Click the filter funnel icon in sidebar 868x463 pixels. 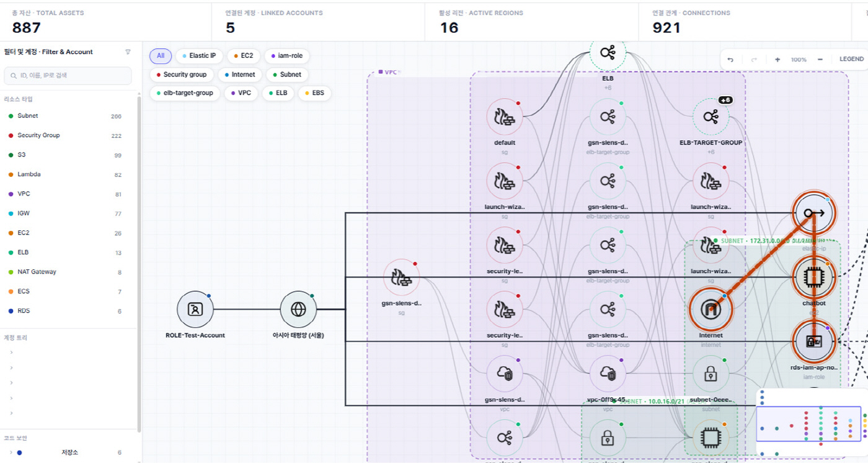(128, 52)
